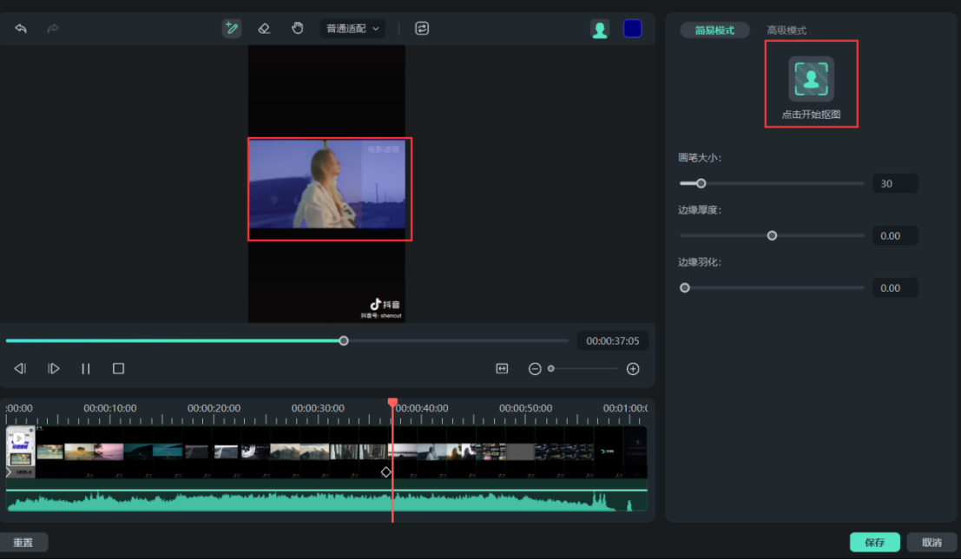Screen dimensions: 961x560
Task: Click the blue background color swatch
Action: tap(633, 29)
